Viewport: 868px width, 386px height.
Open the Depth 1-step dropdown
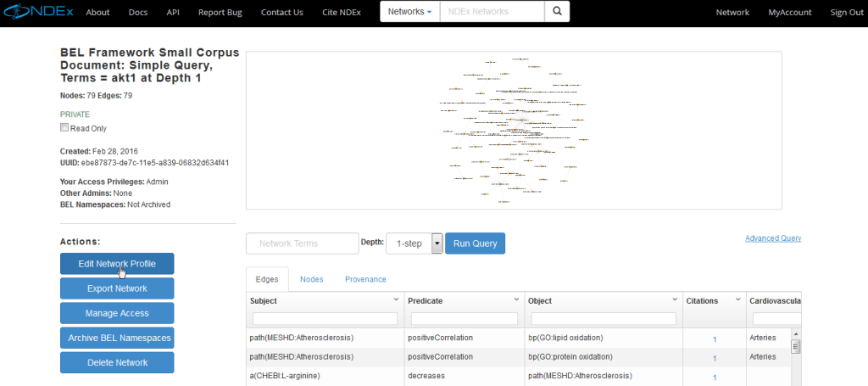pos(414,243)
